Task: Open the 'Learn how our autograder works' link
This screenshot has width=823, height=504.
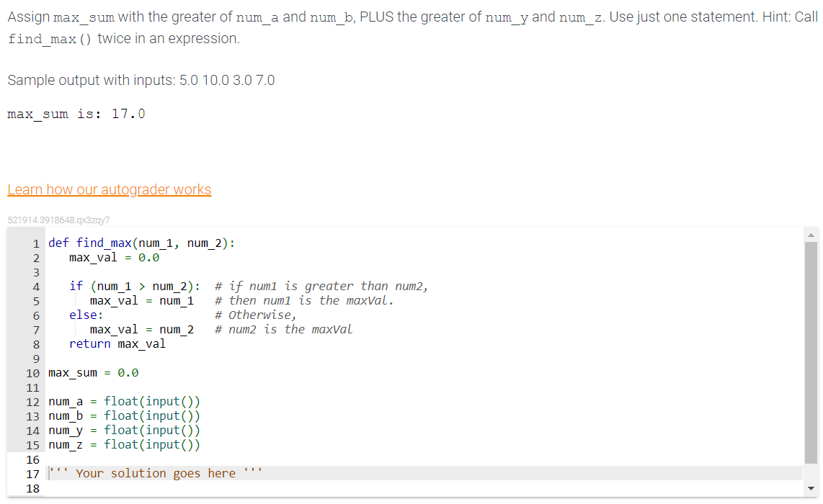Action: pyautogui.click(x=109, y=189)
